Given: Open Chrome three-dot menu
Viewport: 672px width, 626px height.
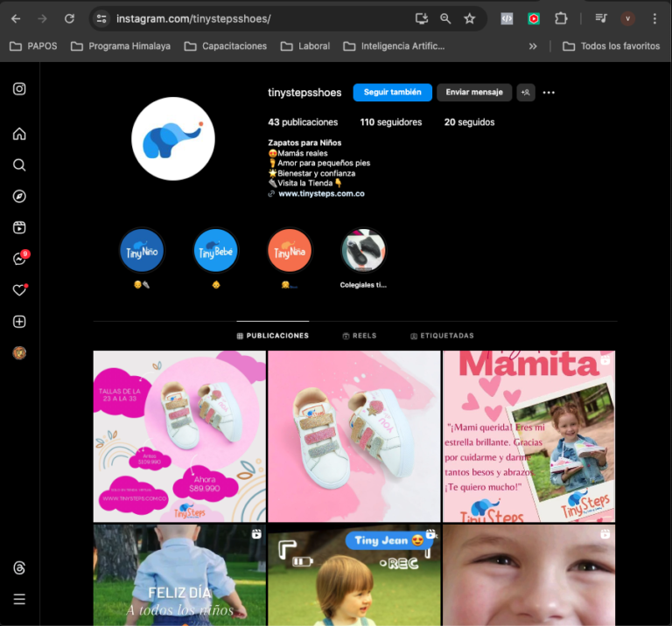Looking at the screenshot, I should (654, 18).
